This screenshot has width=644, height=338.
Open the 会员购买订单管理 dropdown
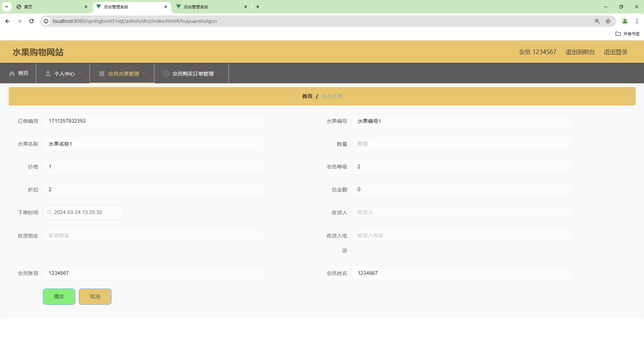(x=219, y=73)
